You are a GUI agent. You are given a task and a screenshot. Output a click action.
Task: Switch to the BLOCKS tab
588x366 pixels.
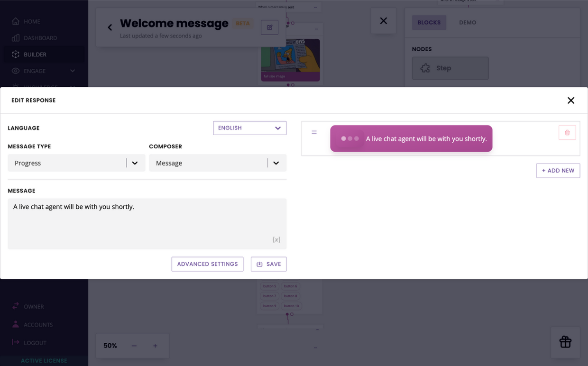pyautogui.click(x=429, y=22)
